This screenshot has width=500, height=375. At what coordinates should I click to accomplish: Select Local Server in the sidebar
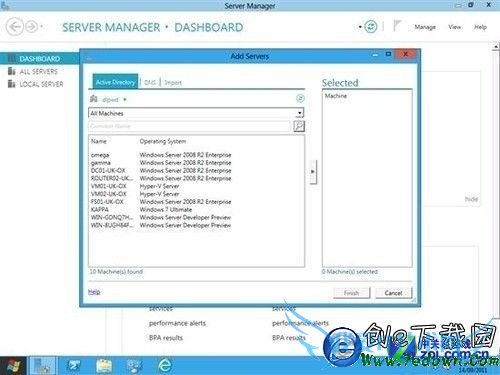41,84
